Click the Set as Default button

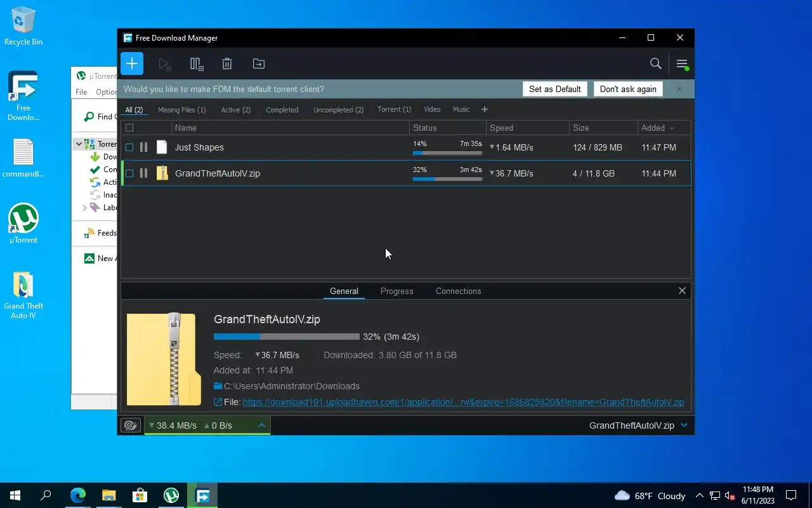tap(555, 89)
